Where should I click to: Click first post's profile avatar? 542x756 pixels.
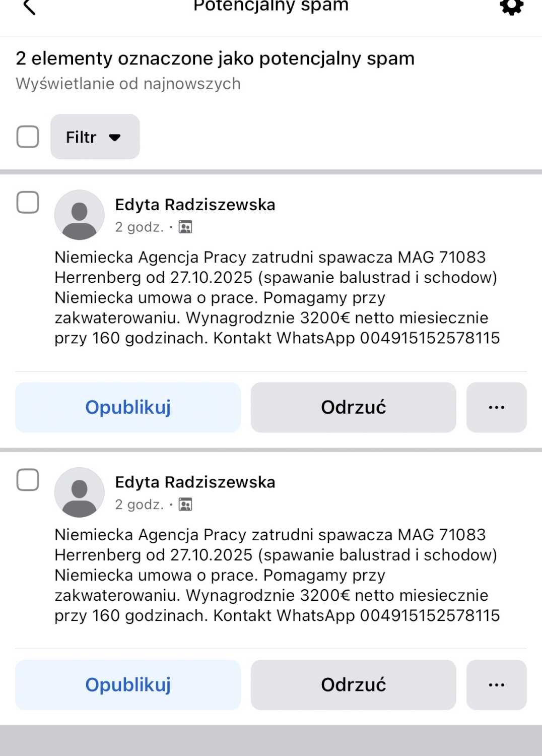tap(79, 215)
